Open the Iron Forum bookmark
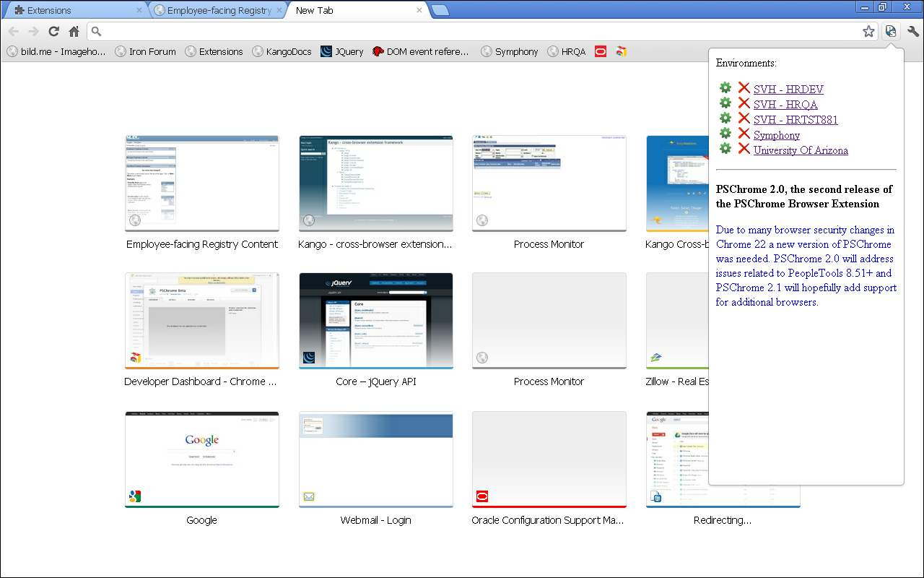 click(145, 51)
